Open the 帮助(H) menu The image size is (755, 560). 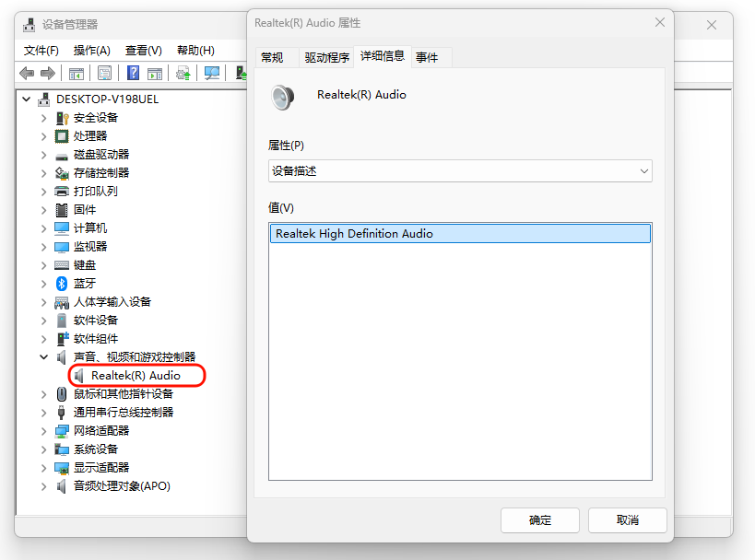[195, 51]
